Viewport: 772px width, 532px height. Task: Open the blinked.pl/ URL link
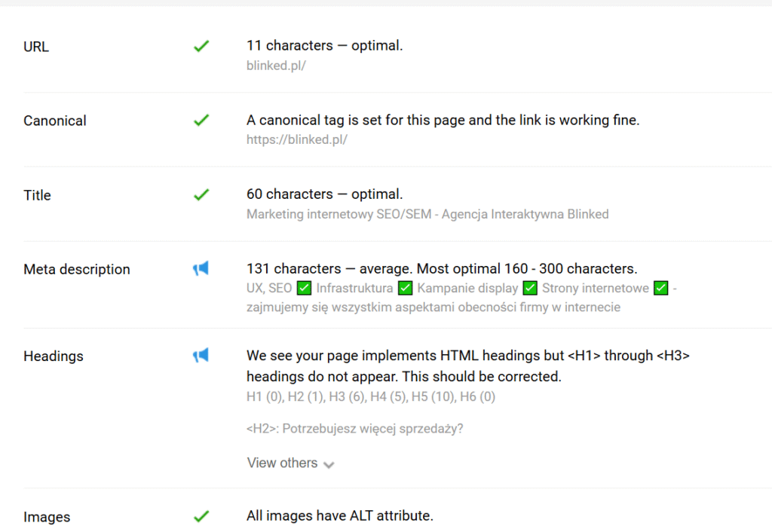click(x=276, y=65)
